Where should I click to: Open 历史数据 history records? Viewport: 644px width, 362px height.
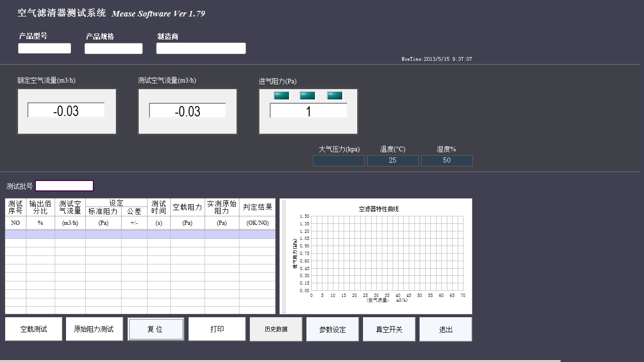pos(276,329)
